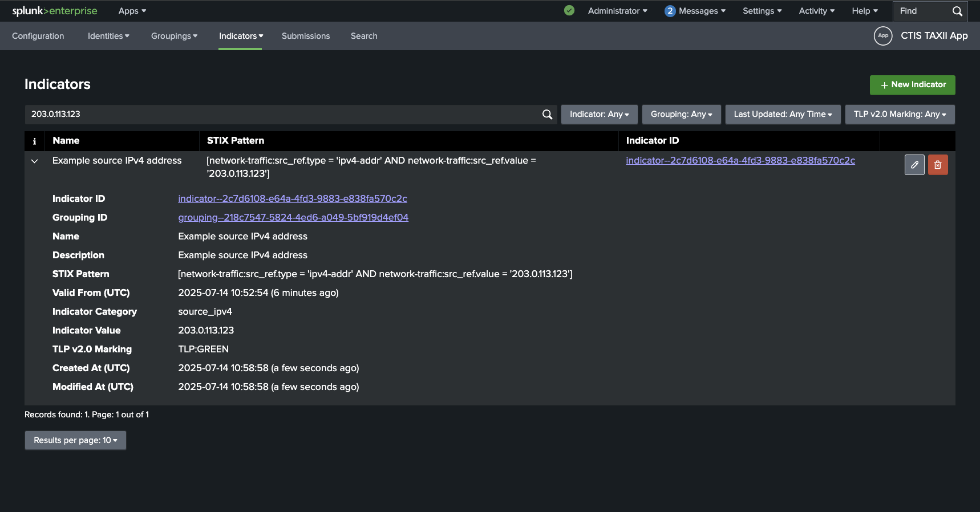This screenshot has height=512, width=980.
Task: Follow the Grouping ID link
Action: [x=293, y=217]
